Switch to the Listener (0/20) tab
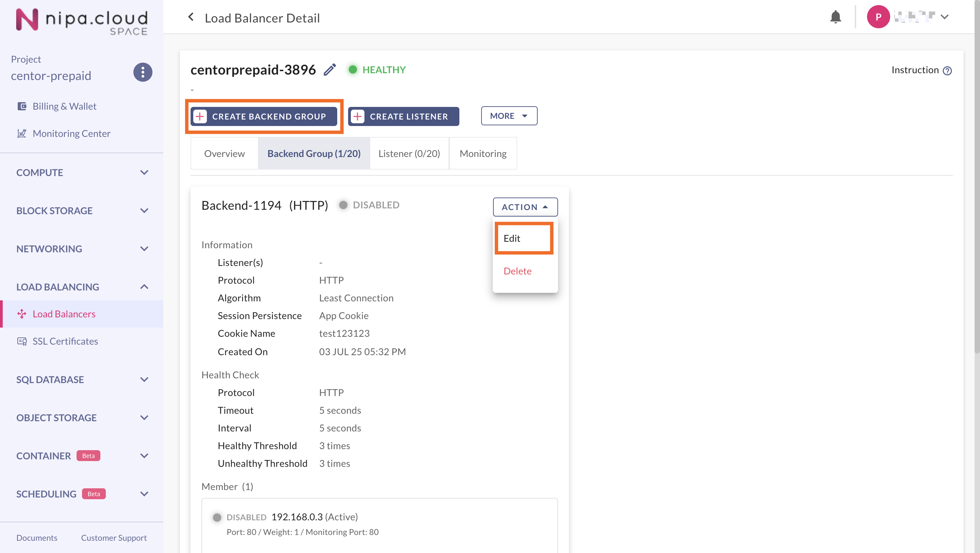The width and height of the screenshot is (980, 553). (x=409, y=153)
